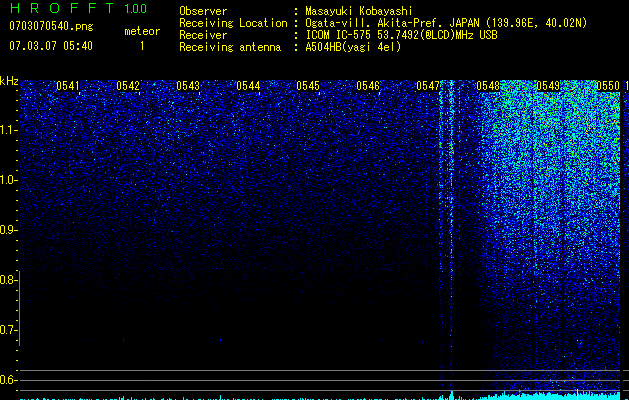Click the Observer label

click(203, 11)
